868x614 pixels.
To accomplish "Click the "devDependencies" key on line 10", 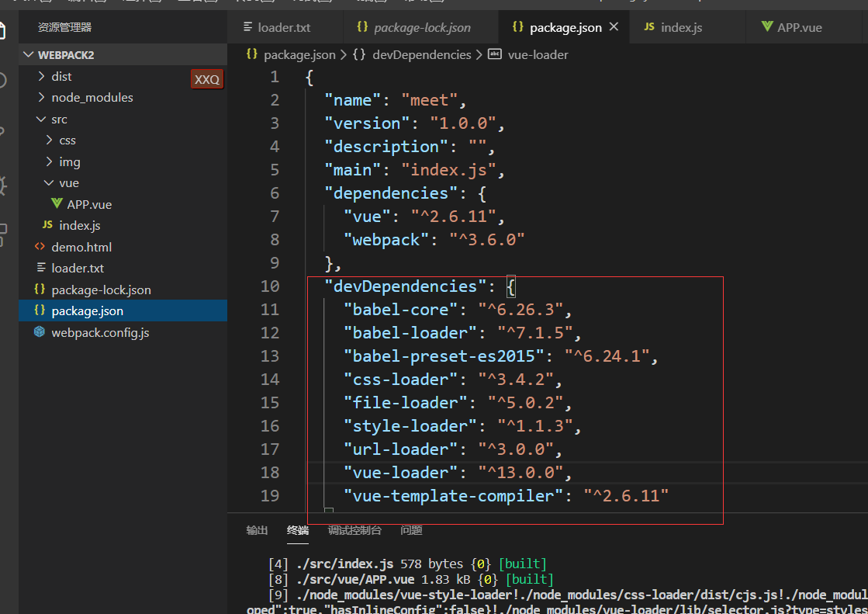I will (405, 286).
